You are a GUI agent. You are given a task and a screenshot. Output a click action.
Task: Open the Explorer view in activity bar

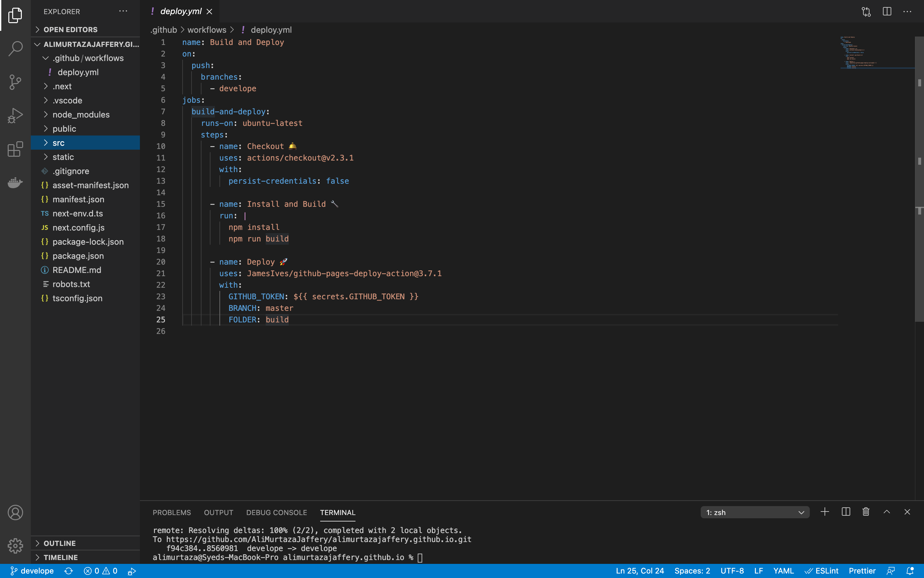[15, 15]
